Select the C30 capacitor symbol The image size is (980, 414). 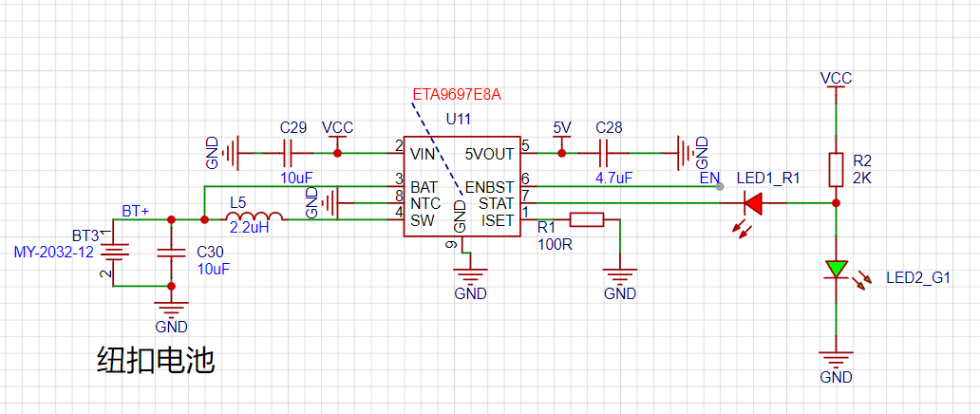tap(171, 253)
